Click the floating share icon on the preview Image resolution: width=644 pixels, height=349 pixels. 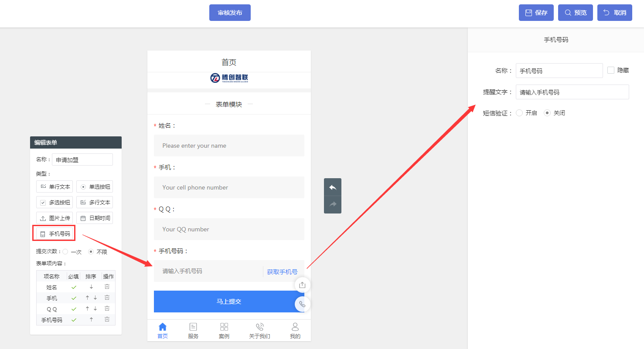click(302, 285)
